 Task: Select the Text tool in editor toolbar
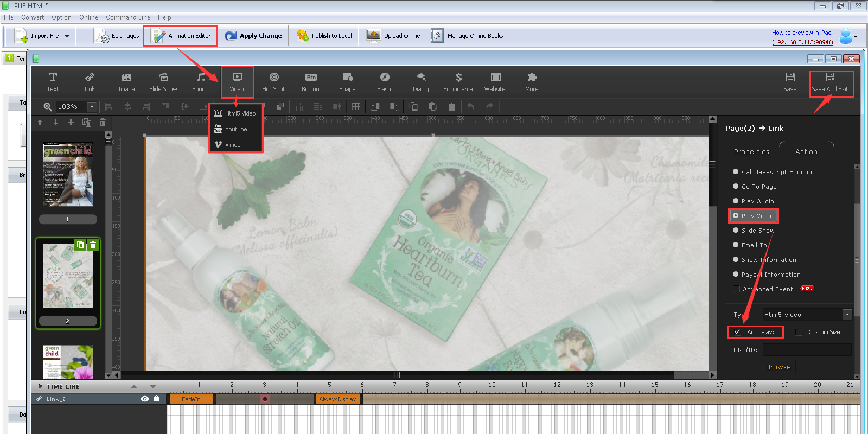(x=53, y=82)
